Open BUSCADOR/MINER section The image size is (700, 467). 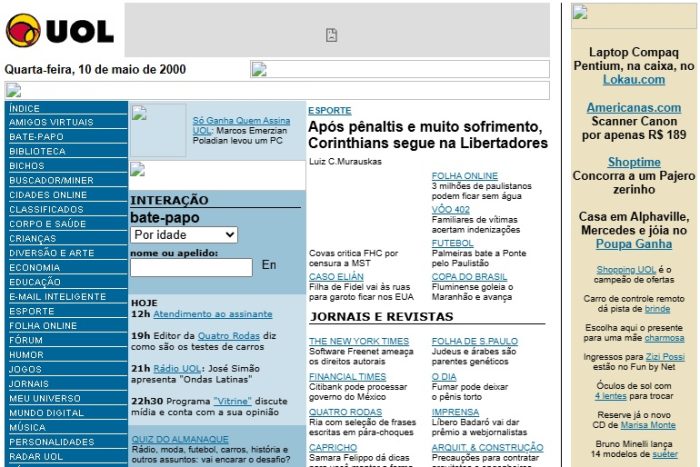[51, 180]
